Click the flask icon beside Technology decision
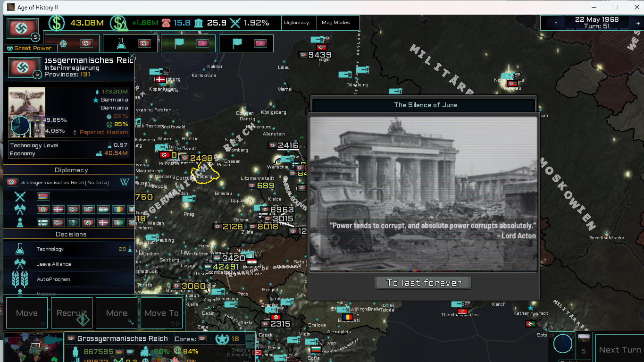644x362 pixels. click(x=19, y=249)
